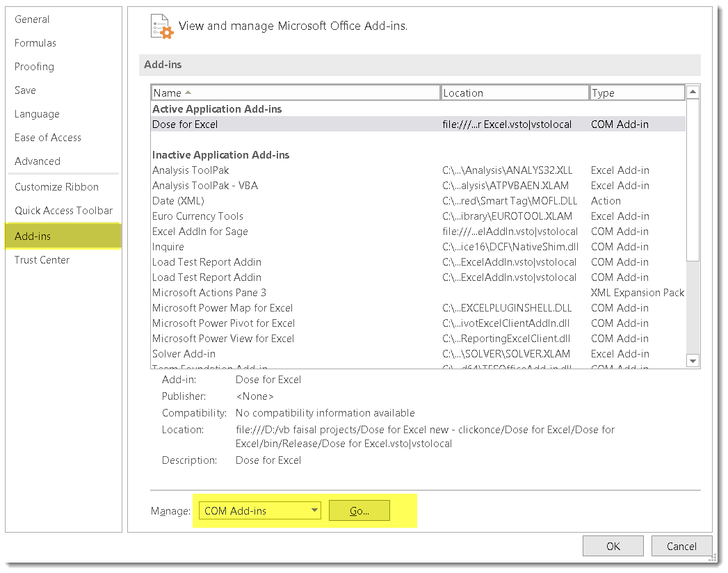Screen dimensions: 728x573
Task: Select Euro Currency Tools row
Action: 419,216
